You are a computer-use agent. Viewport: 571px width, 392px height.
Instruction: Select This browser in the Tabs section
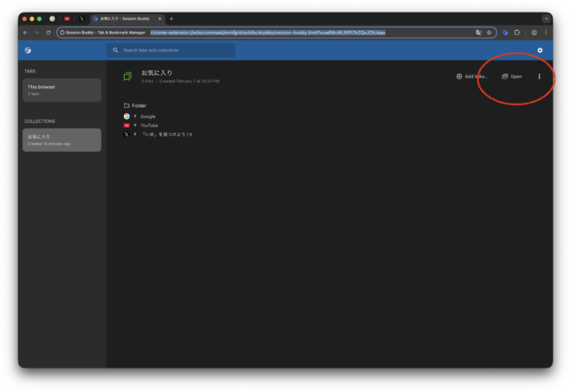(x=62, y=90)
